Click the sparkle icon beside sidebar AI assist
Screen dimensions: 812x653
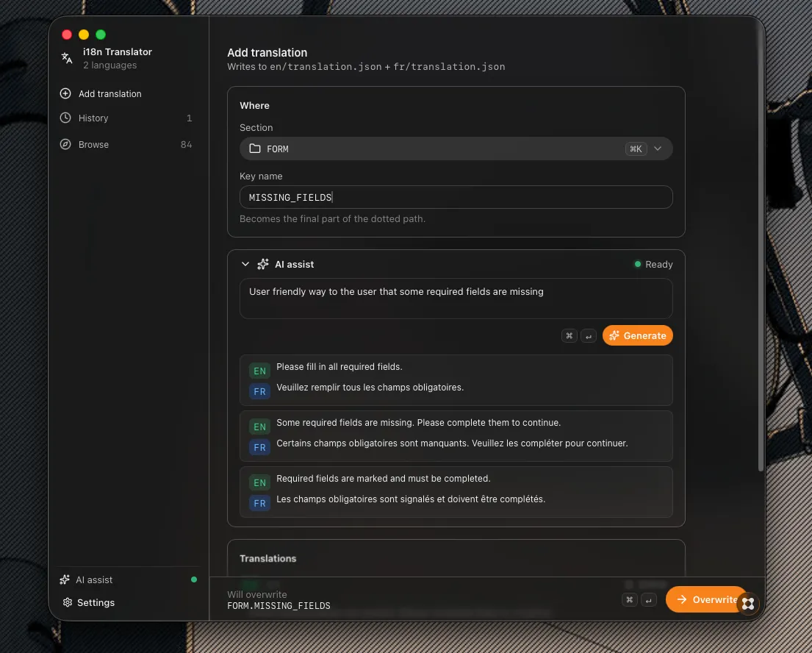(65, 579)
